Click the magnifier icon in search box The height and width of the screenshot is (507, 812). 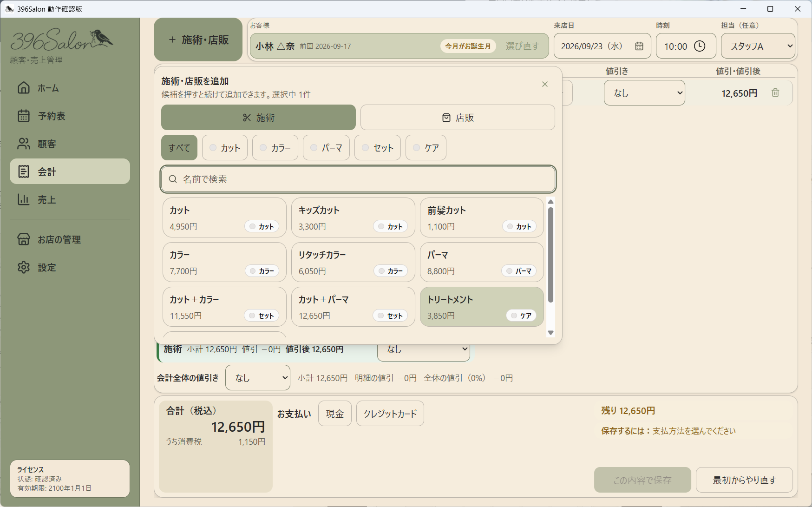pos(173,179)
